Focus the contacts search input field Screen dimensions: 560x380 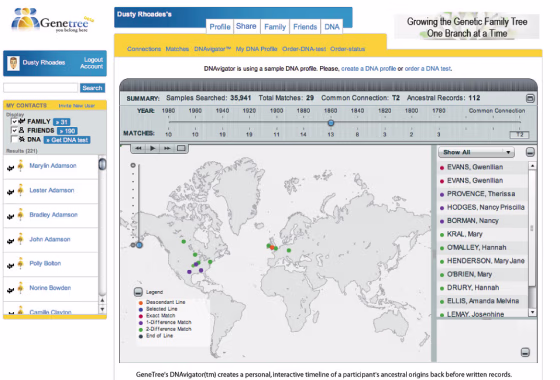(40, 88)
